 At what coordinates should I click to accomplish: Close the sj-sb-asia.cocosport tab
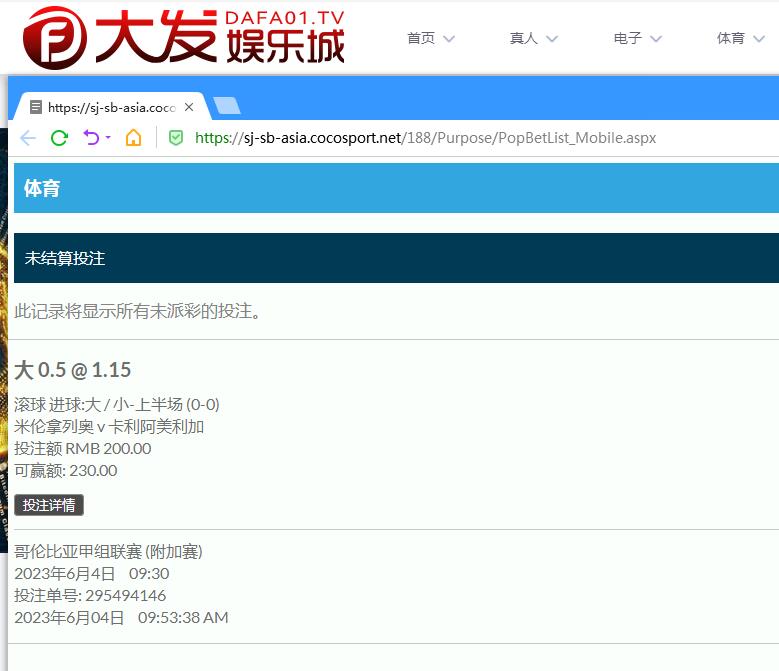[x=189, y=107]
